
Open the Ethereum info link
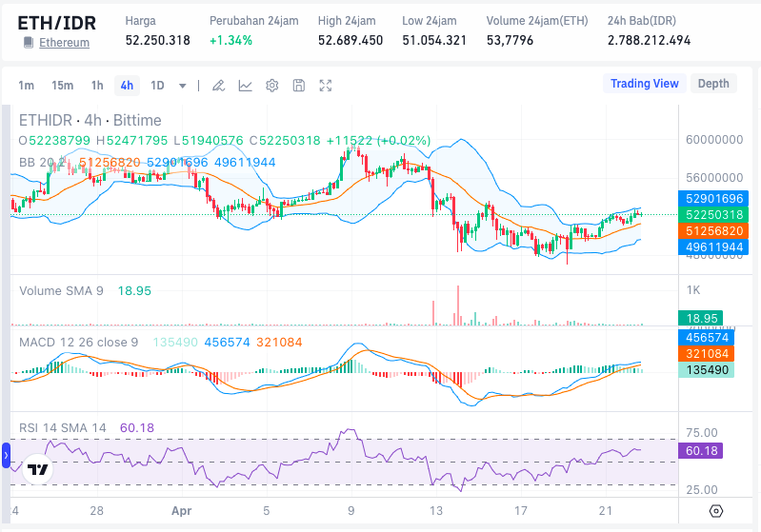(x=64, y=43)
